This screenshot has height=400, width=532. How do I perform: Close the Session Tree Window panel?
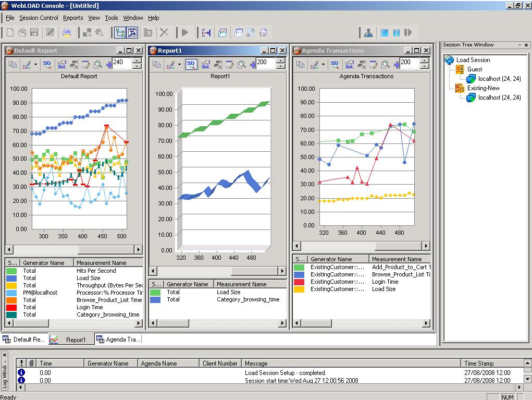click(x=526, y=45)
